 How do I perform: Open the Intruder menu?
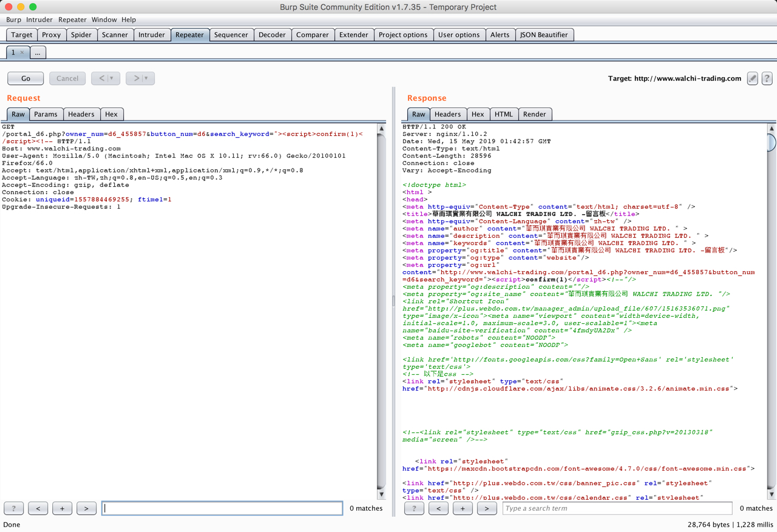click(39, 19)
